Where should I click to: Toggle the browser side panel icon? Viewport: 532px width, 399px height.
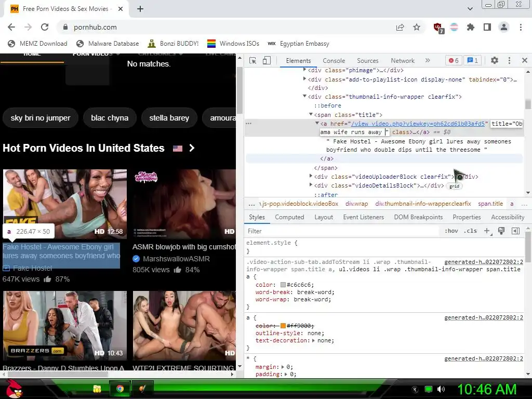point(487,27)
